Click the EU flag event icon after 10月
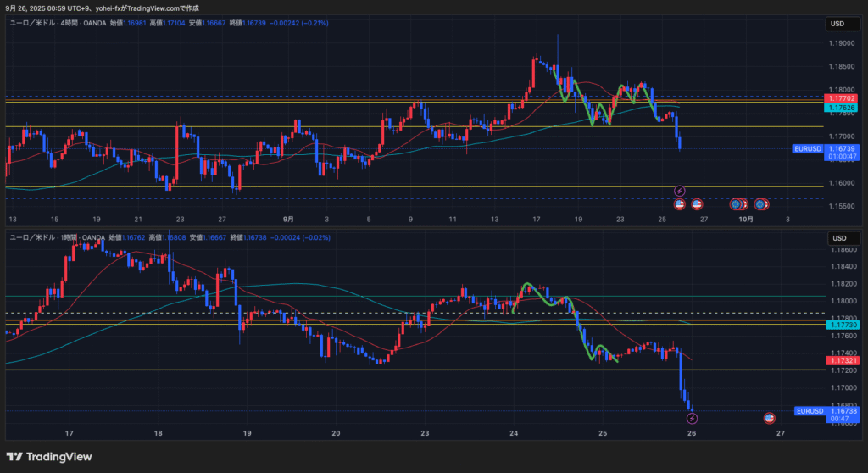 click(760, 204)
